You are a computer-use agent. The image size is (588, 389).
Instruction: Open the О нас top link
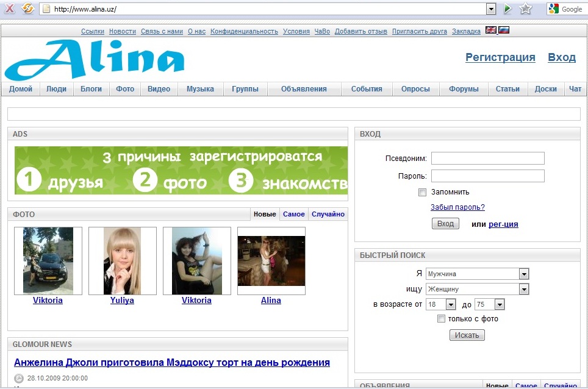click(x=197, y=32)
